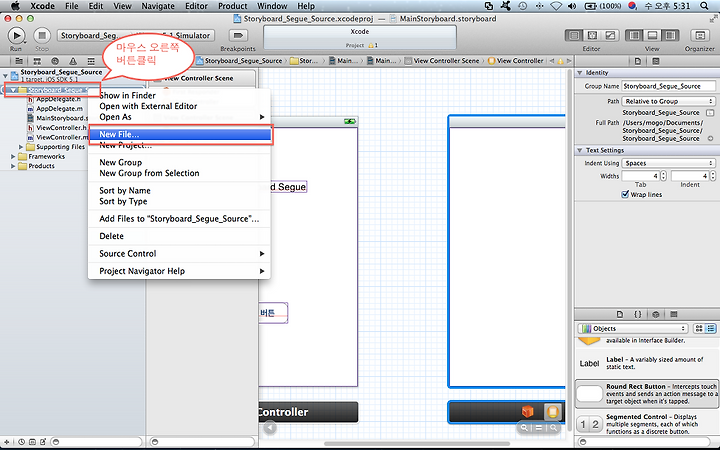
Task: Collapse the Storyboard_Segue_Source project root
Action: click(x=6, y=75)
